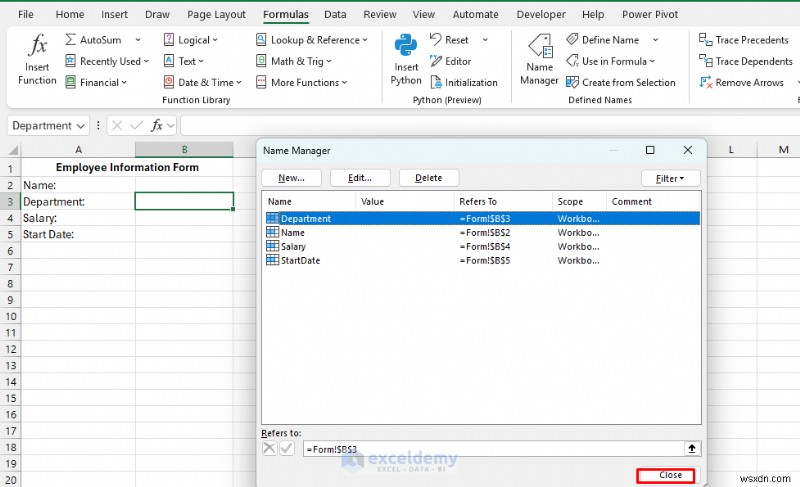
Task: Select the Name row in list
Action: pos(482,233)
